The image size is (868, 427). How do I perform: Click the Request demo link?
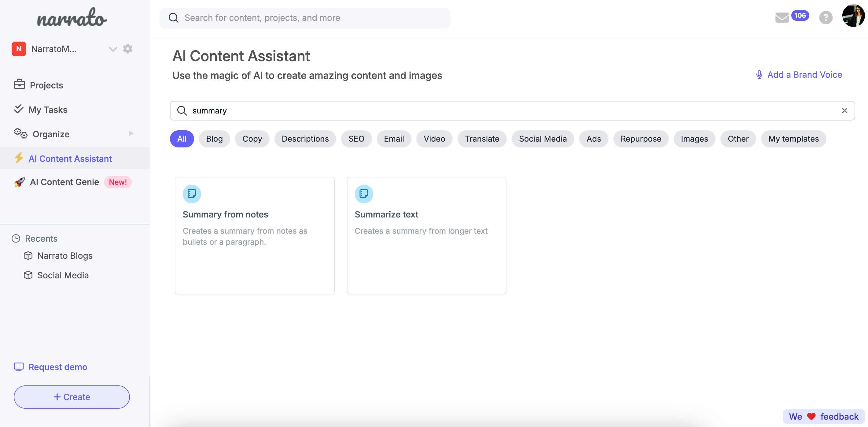point(58,367)
